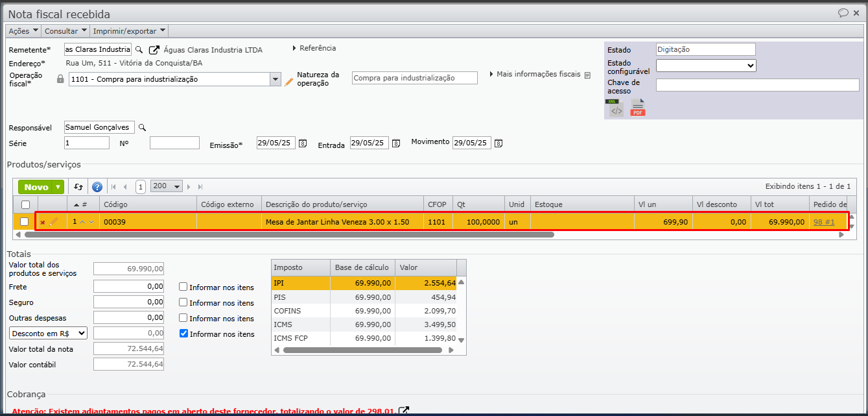Open the Operação fiscal dropdown
This screenshot has height=416, width=868.
[274, 79]
